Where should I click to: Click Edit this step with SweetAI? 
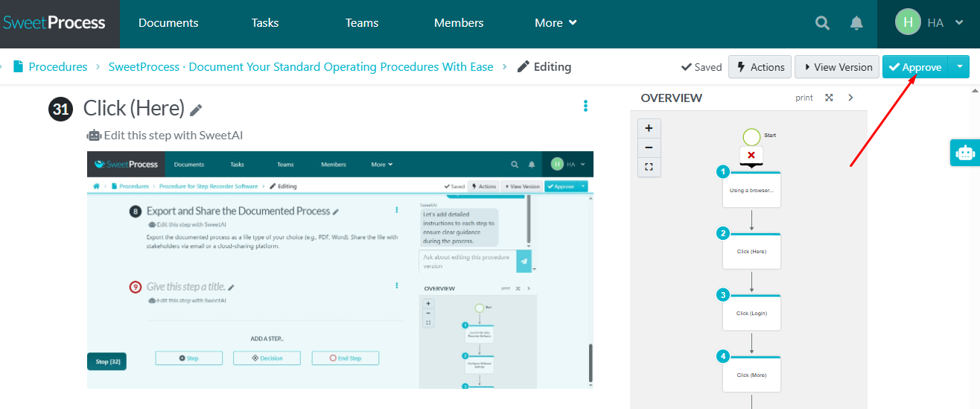(x=173, y=136)
